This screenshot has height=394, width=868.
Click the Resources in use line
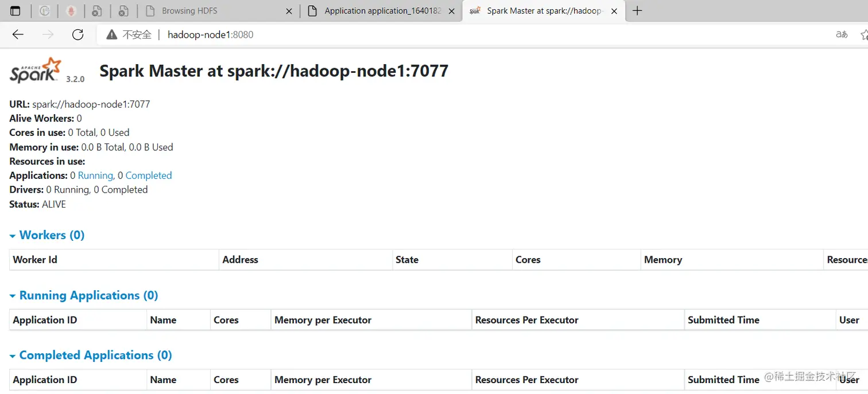point(47,162)
